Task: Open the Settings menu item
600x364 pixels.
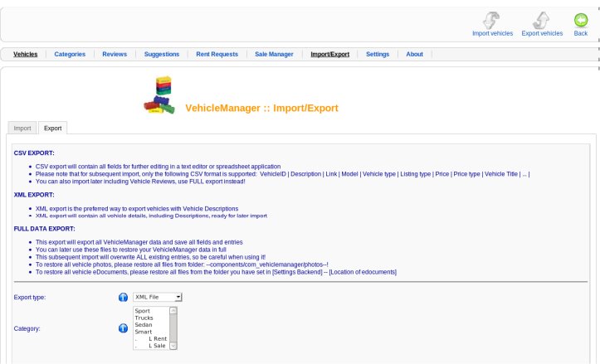Action: pos(378,54)
